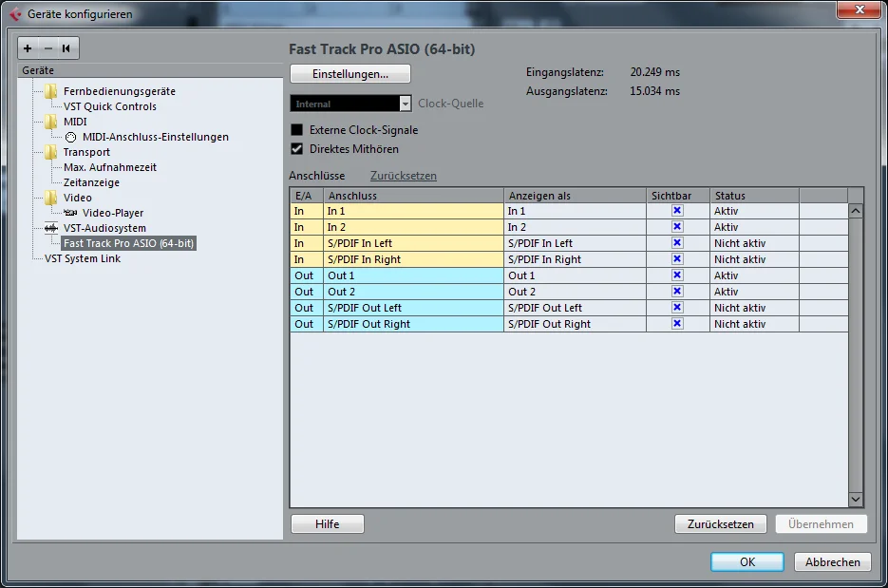The width and height of the screenshot is (888, 588).
Task: Enable the Externe Clock-Signale checkbox
Action: tap(296, 130)
